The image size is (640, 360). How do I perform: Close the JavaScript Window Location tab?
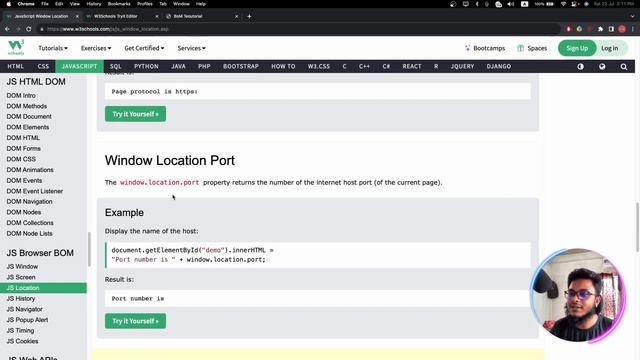click(77, 16)
